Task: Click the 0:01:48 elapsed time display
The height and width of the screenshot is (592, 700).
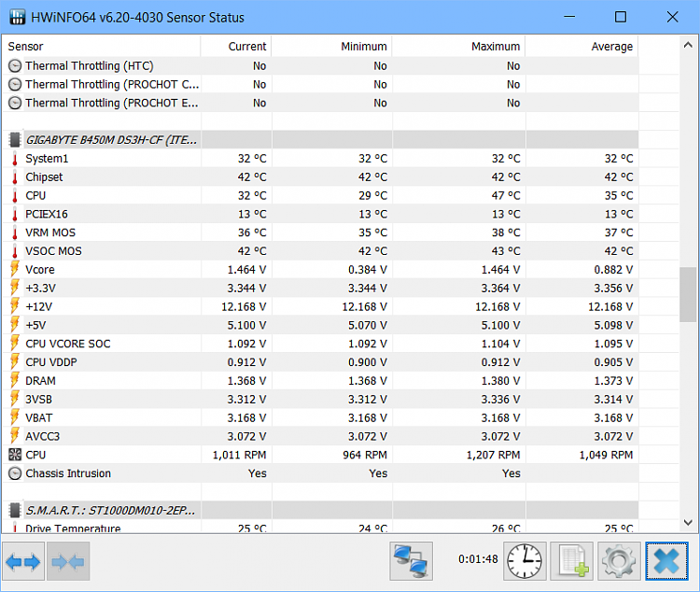Action: click(x=478, y=559)
